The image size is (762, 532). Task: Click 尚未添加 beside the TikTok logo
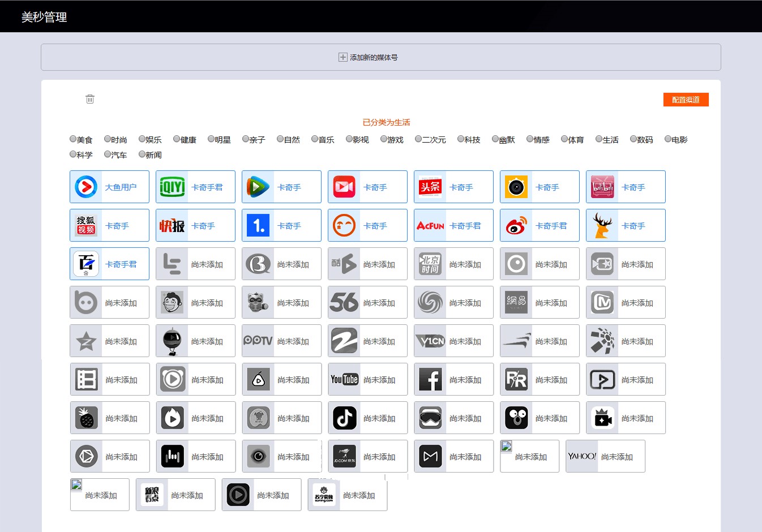pos(379,418)
